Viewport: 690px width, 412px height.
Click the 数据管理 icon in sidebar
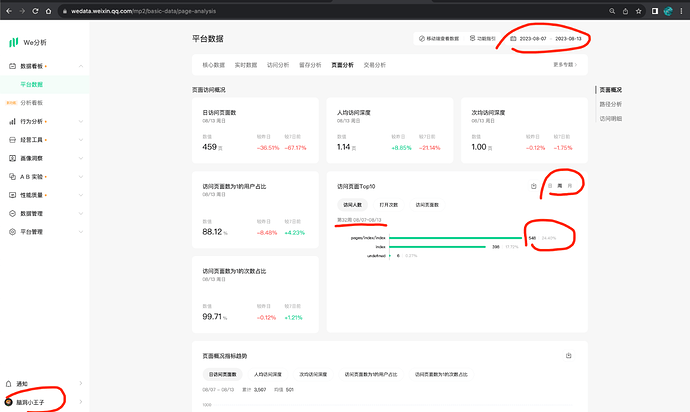pyautogui.click(x=12, y=213)
